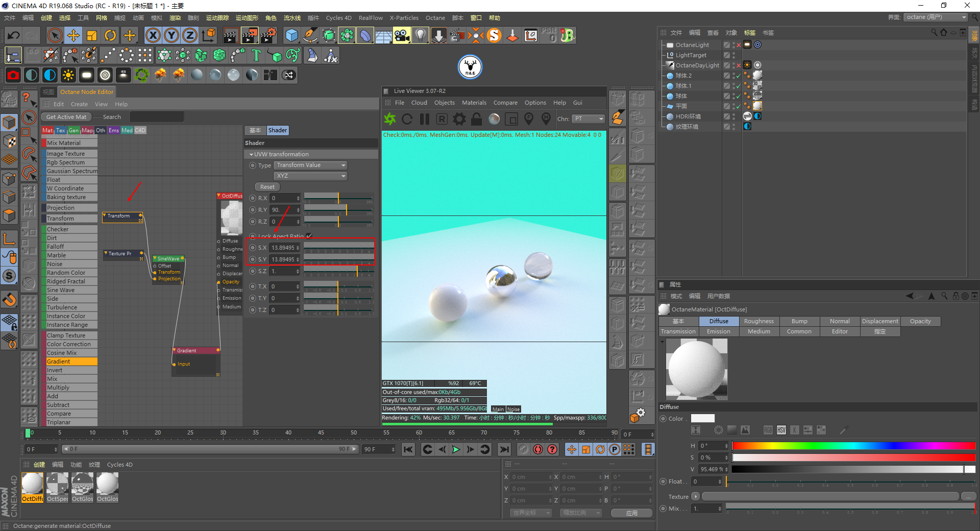Viewport: 980px width, 531px height.
Task: Select the Pen spline tool
Action: point(310,35)
